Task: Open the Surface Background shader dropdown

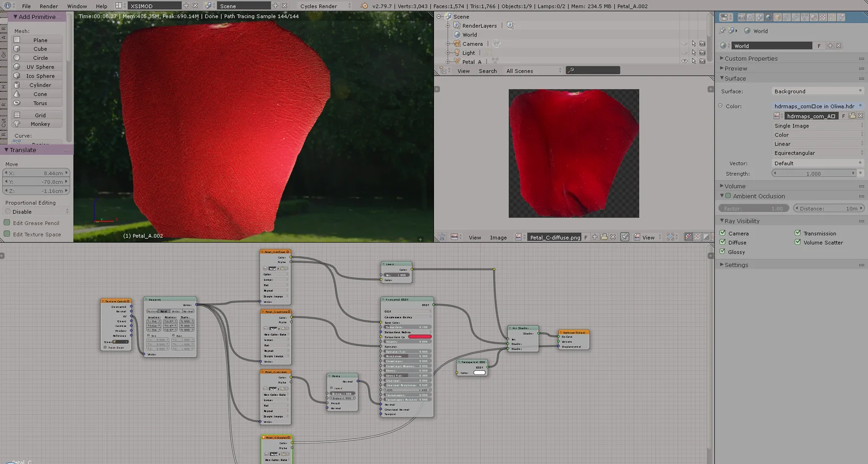Action: (x=818, y=91)
